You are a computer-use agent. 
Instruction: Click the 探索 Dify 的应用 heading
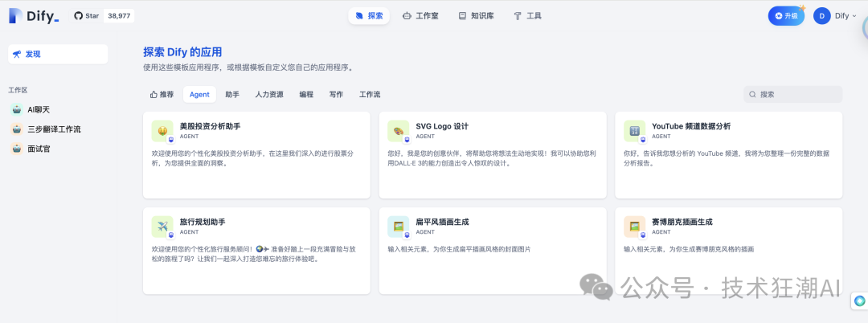click(182, 52)
